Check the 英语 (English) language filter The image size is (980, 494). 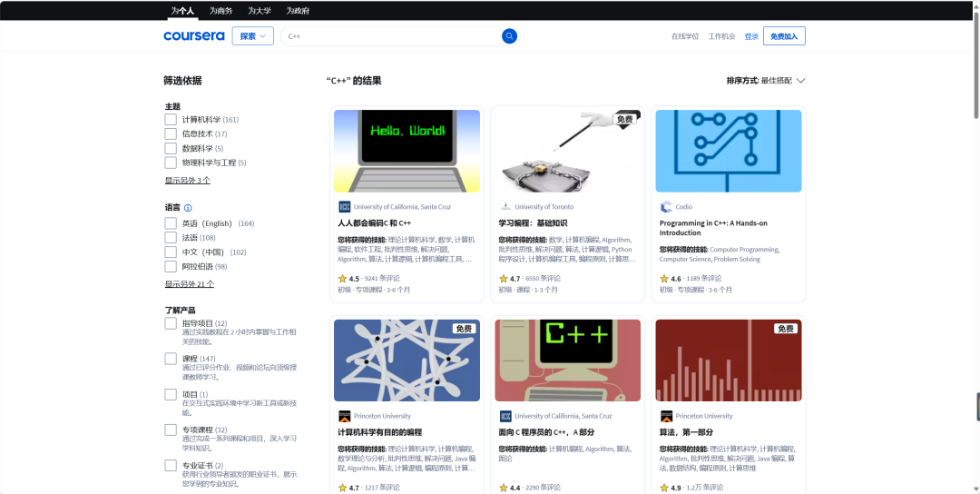click(171, 223)
